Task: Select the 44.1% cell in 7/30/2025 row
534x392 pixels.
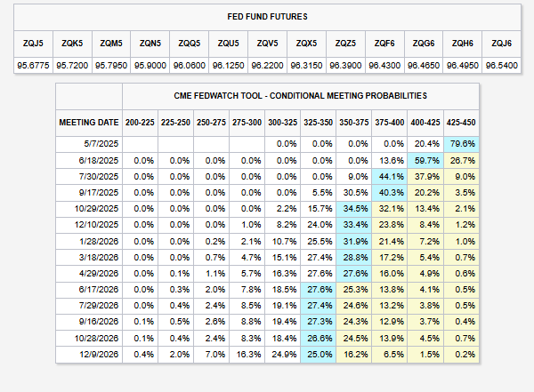Action: pos(390,177)
